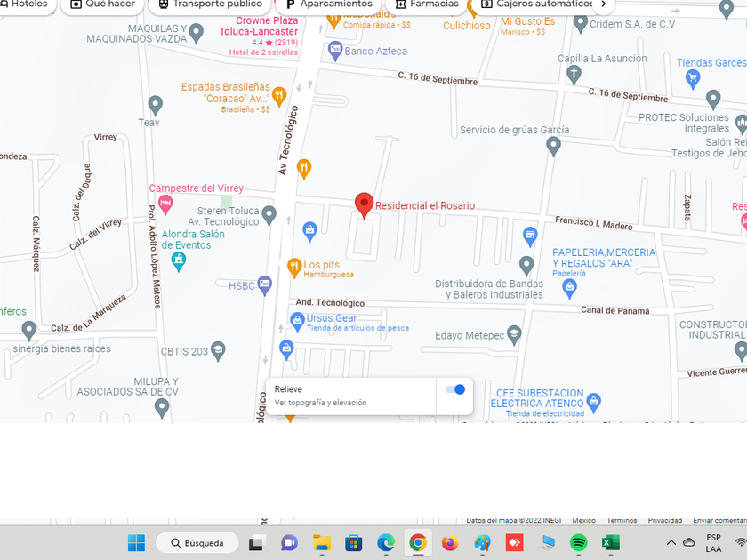Screen dimensions: 747x560
Task: Select the Qué hacer category chip
Action: (102, 4)
